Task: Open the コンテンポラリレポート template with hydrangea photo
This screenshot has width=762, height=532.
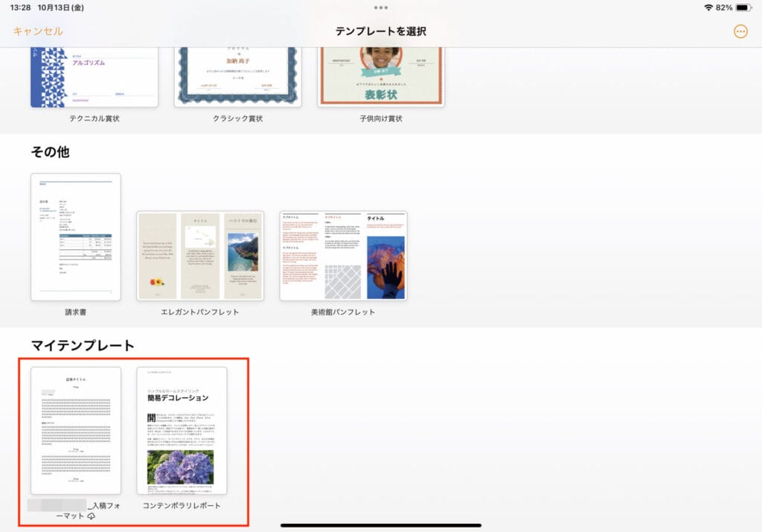Action: (x=182, y=430)
